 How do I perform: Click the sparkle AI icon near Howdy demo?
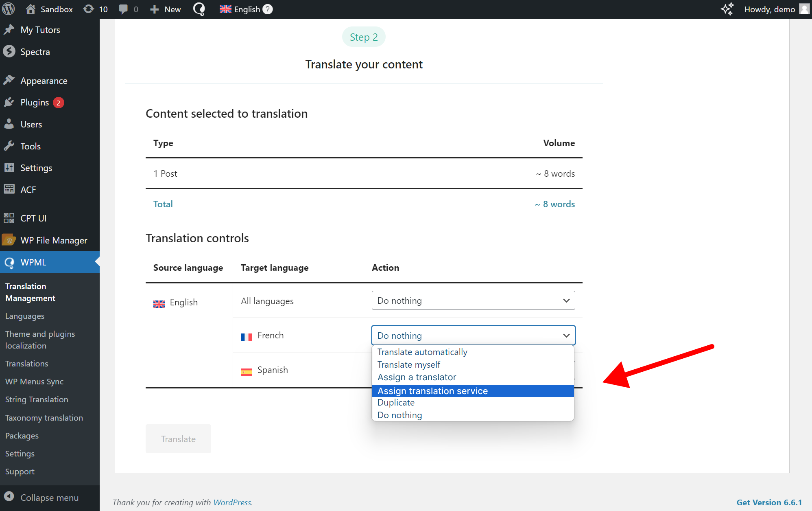(727, 9)
